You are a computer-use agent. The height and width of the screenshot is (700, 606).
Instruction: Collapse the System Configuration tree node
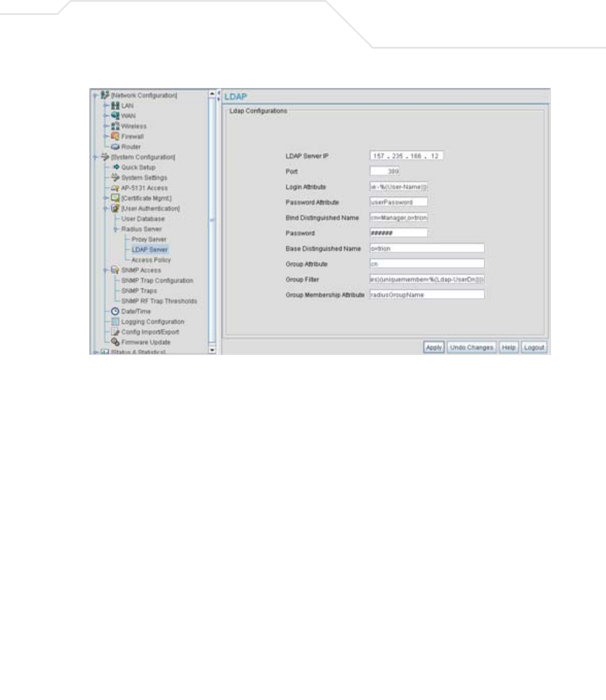95,157
